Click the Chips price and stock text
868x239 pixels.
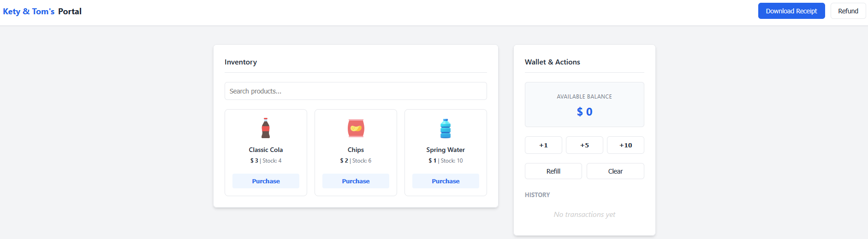pyautogui.click(x=356, y=161)
